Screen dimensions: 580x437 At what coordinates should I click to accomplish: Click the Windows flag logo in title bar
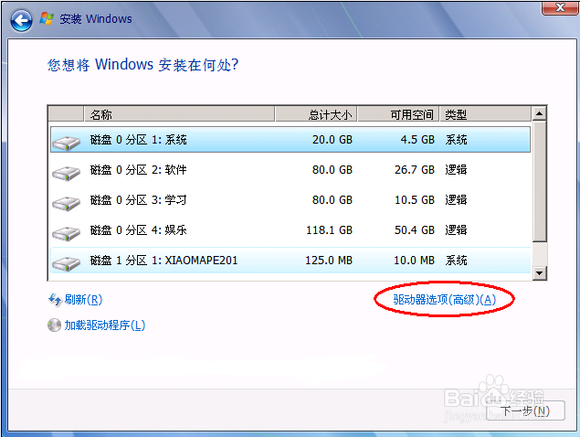coord(47,19)
